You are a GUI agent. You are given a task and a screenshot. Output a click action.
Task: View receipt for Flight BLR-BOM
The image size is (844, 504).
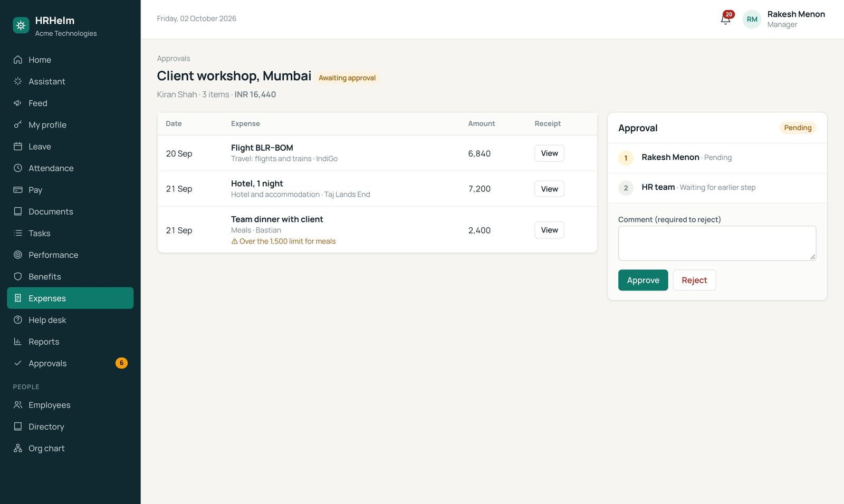[x=549, y=153]
